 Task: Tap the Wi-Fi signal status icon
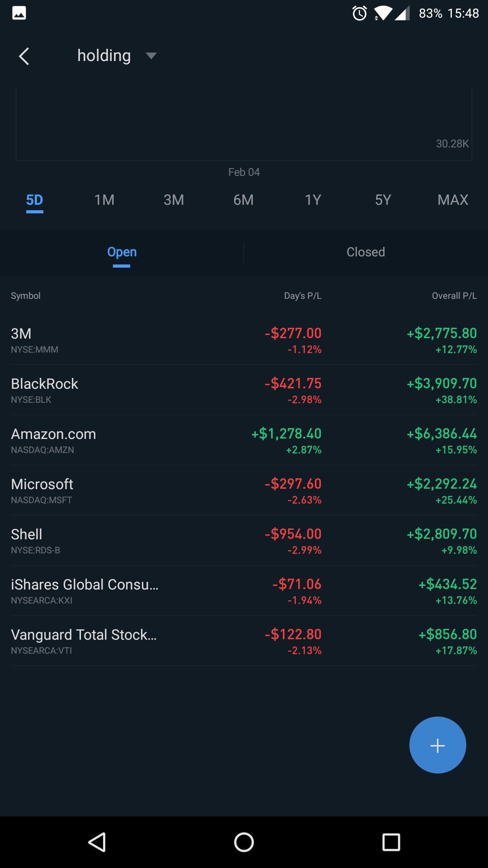click(x=382, y=13)
